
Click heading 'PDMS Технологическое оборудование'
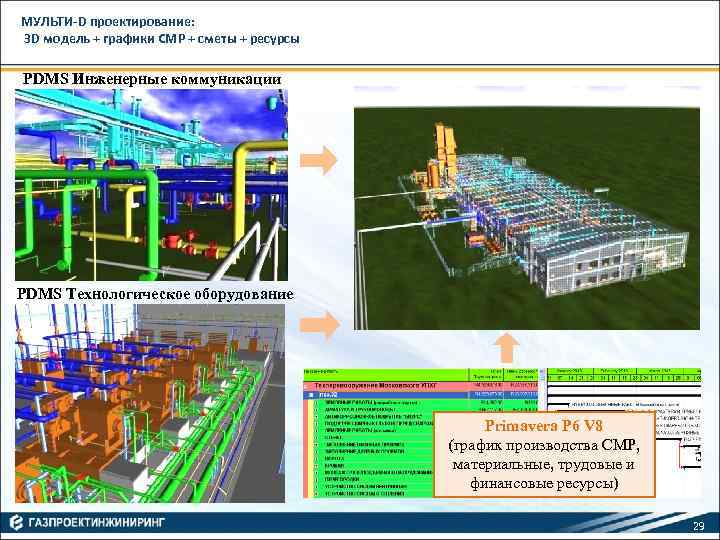point(155,294)
